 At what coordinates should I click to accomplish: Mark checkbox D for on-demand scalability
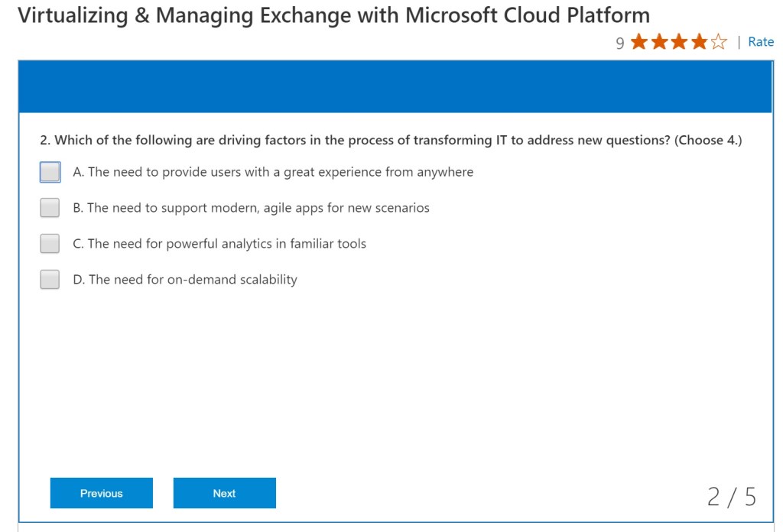pyautogui.click(x=50, y=280)
